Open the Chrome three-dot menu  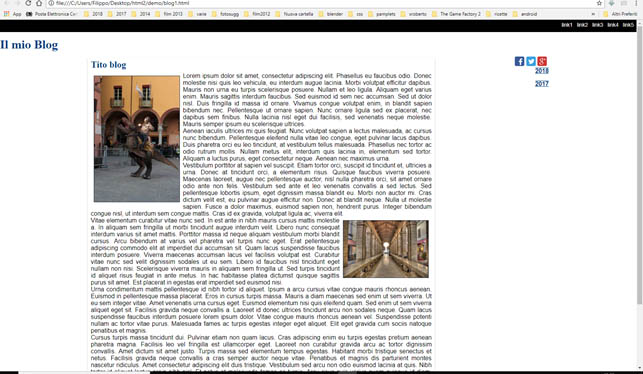636,3
